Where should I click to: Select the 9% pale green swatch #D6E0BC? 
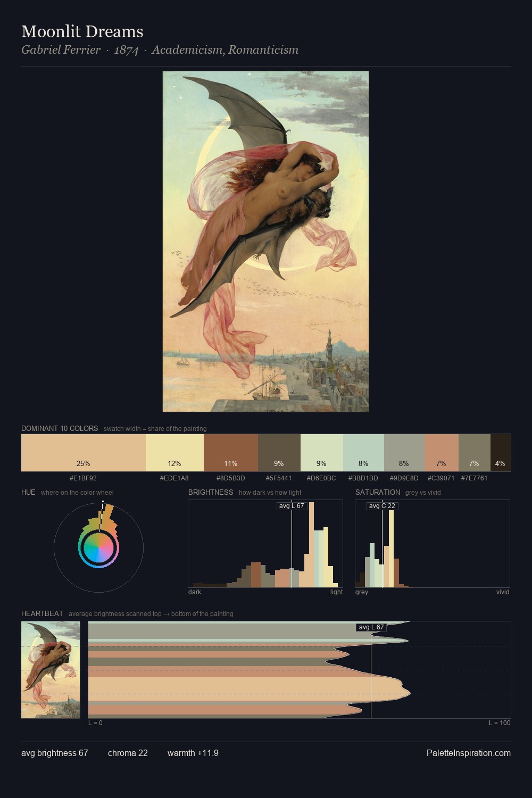point(322,453)
